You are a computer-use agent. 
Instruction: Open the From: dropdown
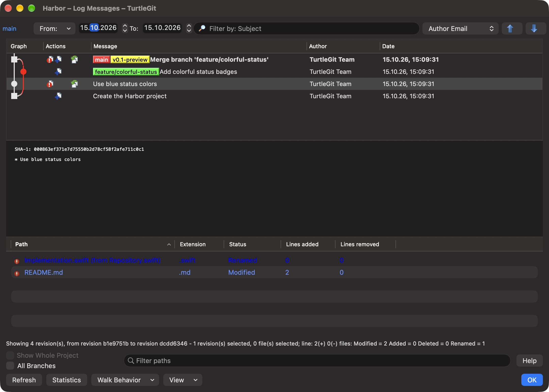[x=54, y=28]
